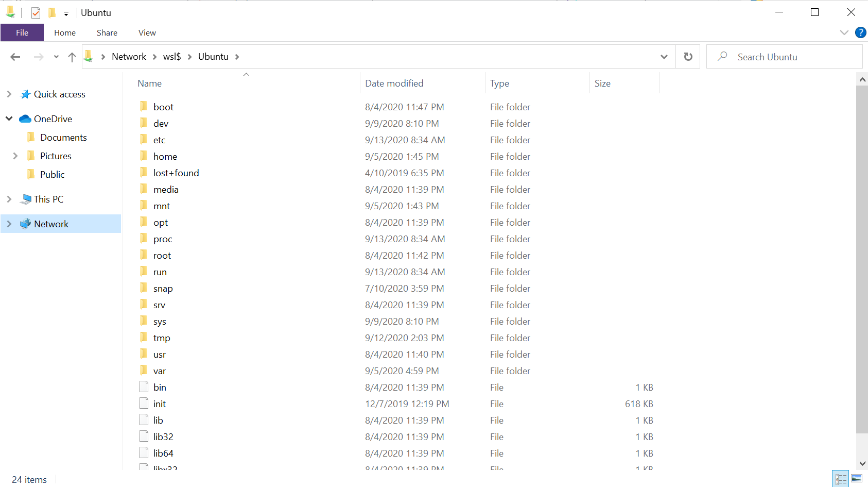
Task: Select Documents under OneDrive
Action: [x=63, y=138]
